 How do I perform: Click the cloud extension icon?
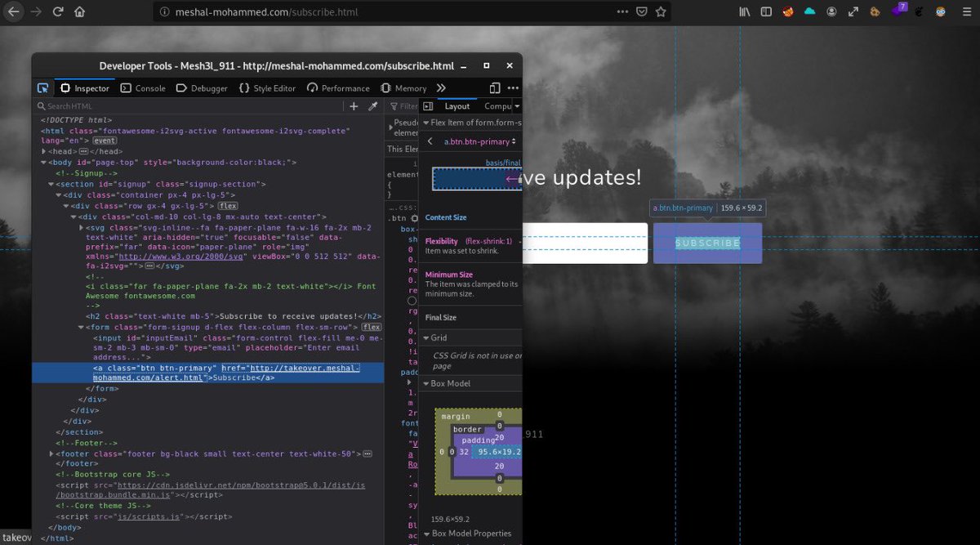tap(809, 12)
